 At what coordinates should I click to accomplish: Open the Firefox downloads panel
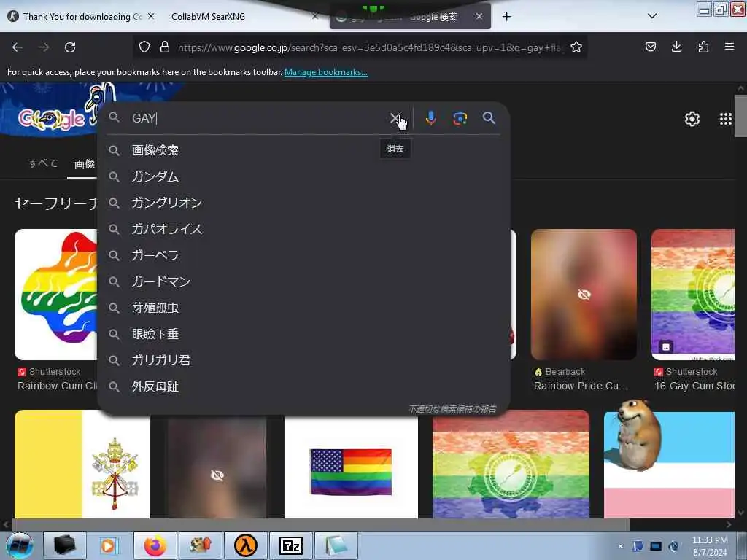[x=676, y=47]
